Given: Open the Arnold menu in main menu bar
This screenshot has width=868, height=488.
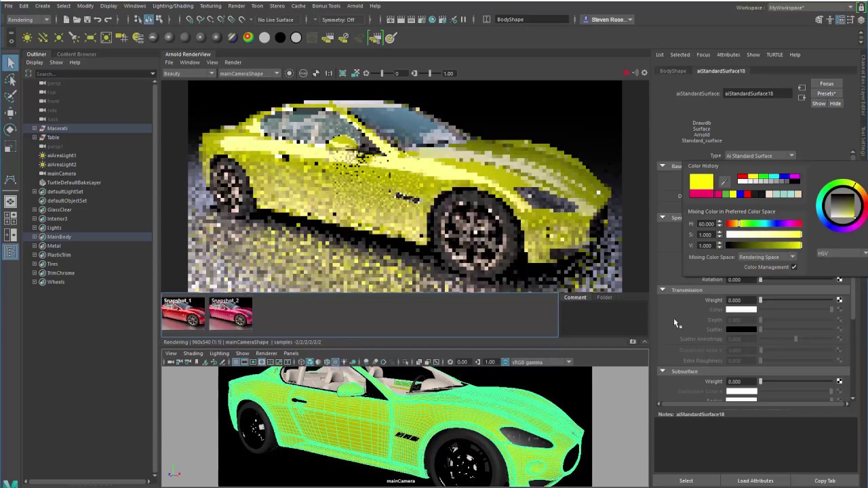Looking at the screenshot, I should (x=355, y=6).
